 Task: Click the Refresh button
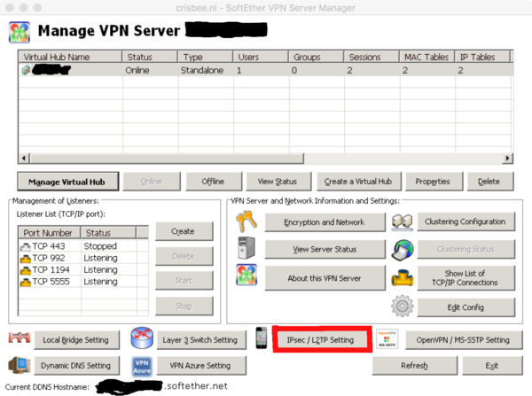[x=415, y=366]
